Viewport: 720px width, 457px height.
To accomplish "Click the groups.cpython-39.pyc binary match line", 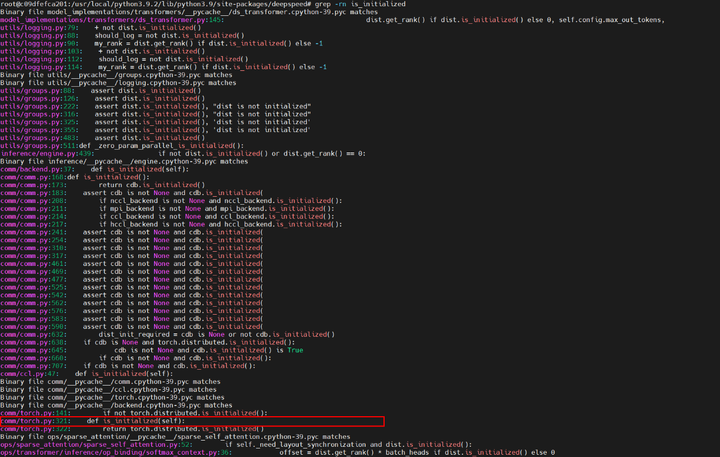I will [116, 74].
